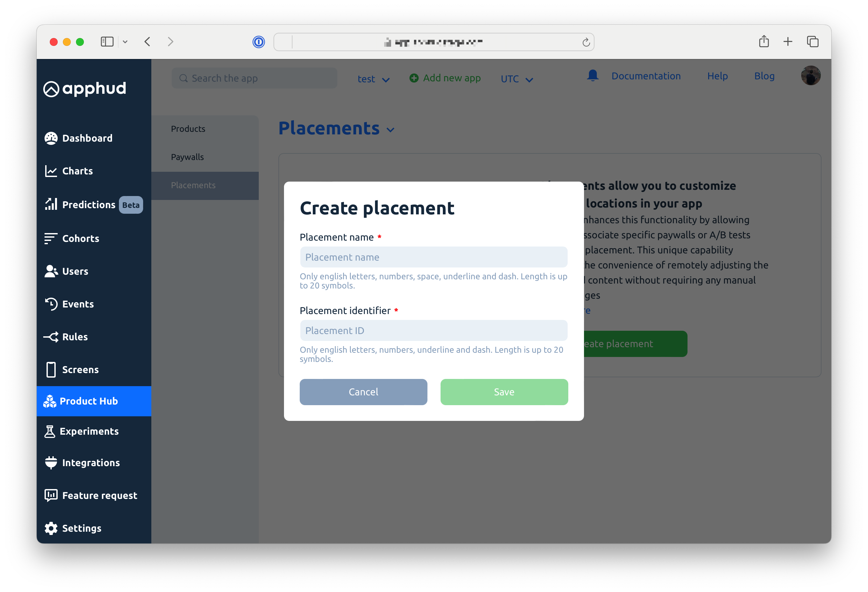The width and height of the screenshot is (868, 592).
Task: Open the Cohorts page
Action: point(72,238)
